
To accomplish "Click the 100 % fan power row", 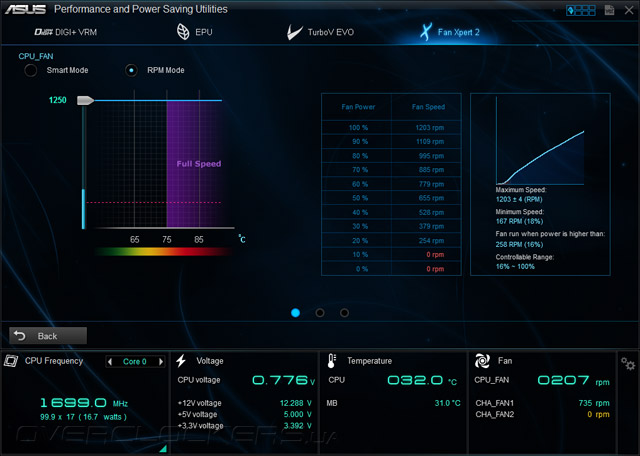I will point(391,127).
